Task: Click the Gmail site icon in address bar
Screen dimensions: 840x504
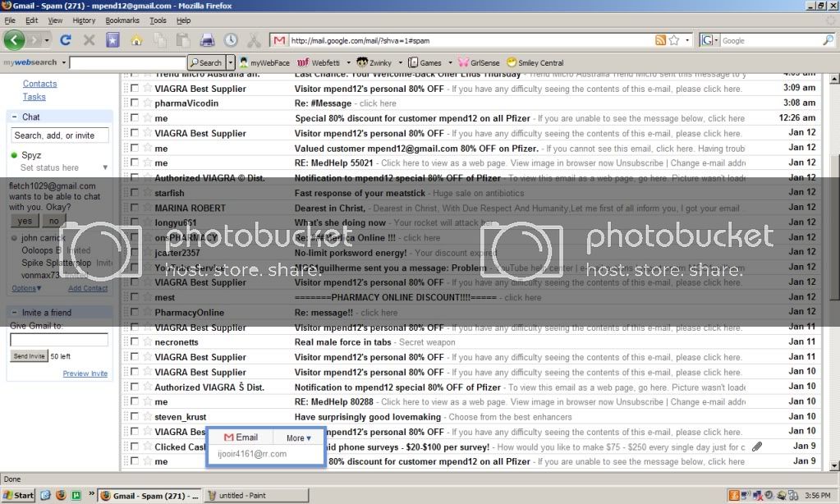Action: tap(279, 40)
